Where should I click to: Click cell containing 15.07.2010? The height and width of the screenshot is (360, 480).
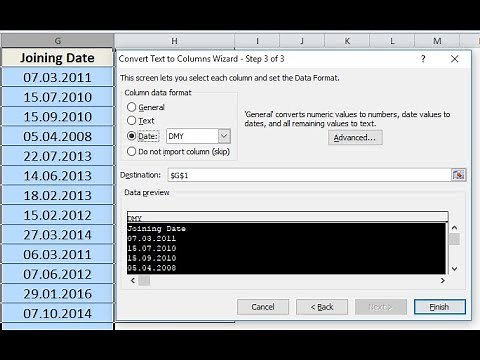tap(57, 97)
